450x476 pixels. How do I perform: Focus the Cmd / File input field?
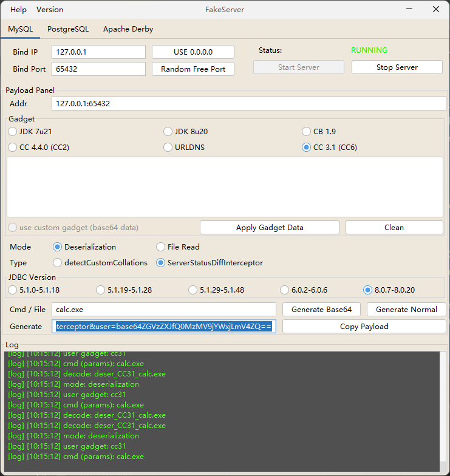(163, 310)
